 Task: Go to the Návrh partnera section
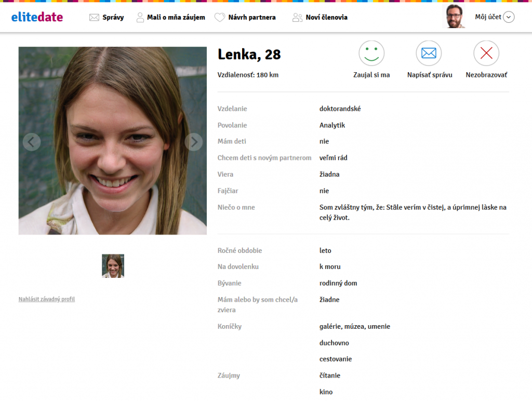click(252, 17)
